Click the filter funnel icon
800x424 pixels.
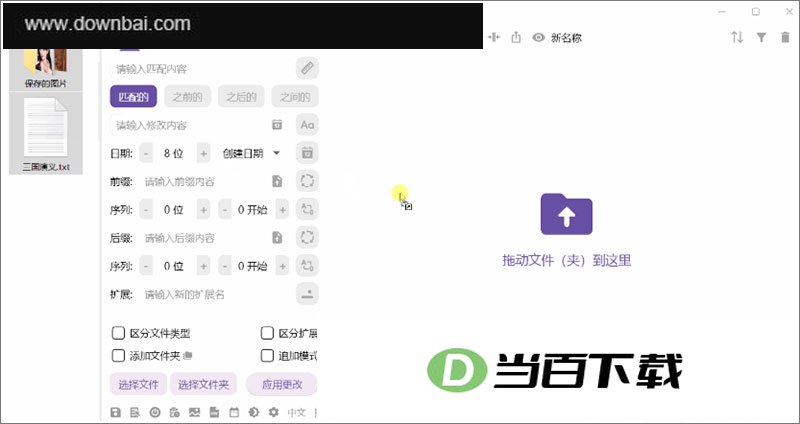click(x=761, y=37)
